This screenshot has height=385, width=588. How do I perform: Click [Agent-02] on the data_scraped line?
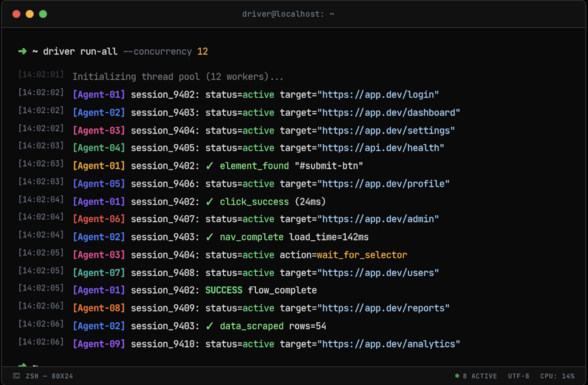(x=99, y=326)
